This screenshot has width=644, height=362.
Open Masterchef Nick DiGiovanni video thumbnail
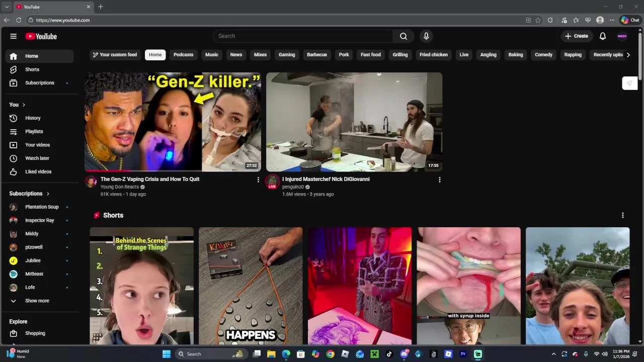click(354, 122)
